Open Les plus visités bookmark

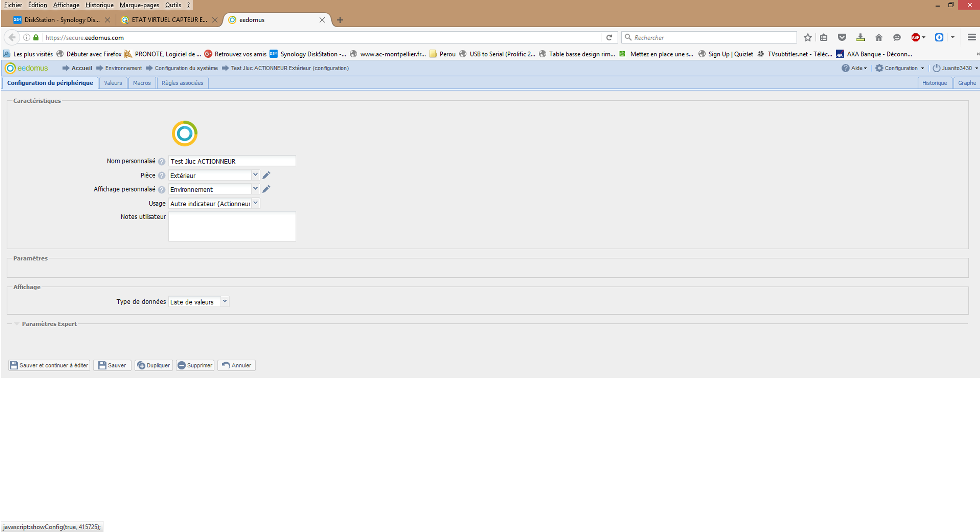click(x=28, y=54)
